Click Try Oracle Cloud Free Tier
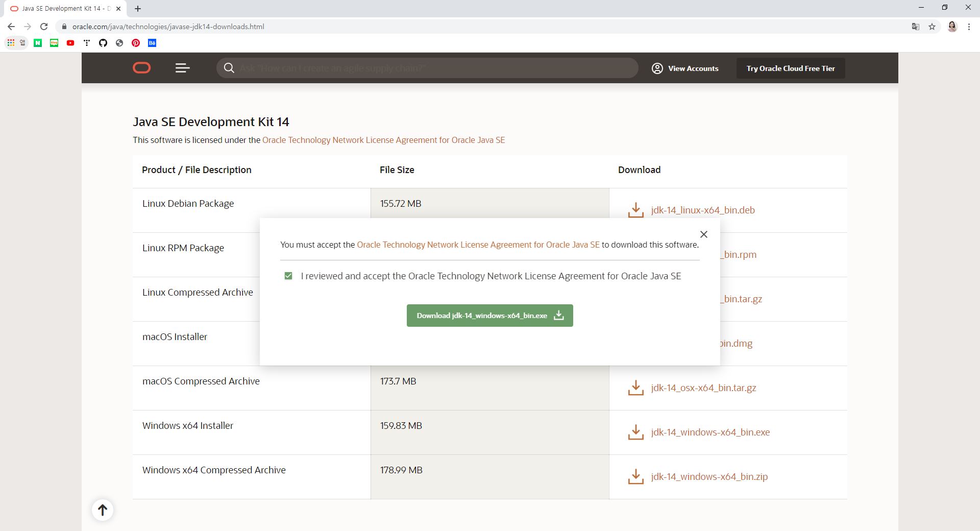Image resolution: width=980 pixels, height=531 pixels. tap(791, 68)
